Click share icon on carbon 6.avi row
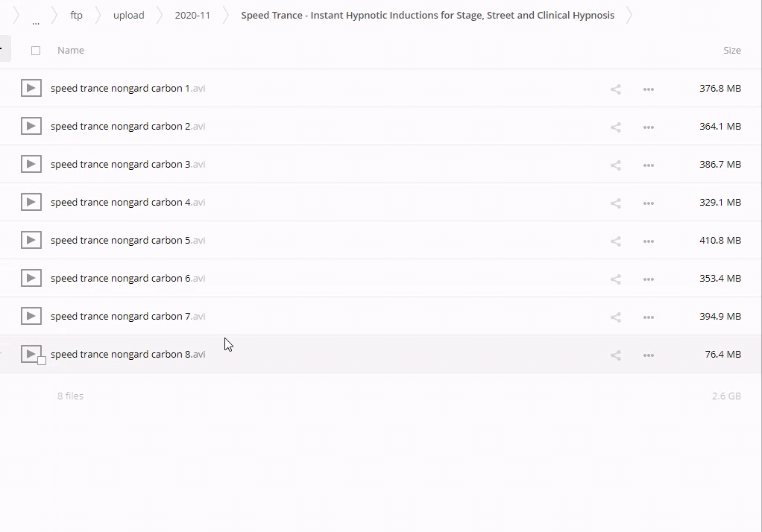The height and width of the screenshot is (532, 762). click(615, 279)
